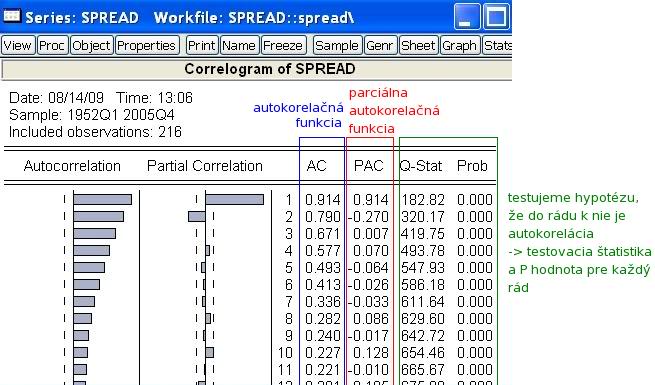Select Q-Stat value 547.93
Screen dimensions: 655x385
click(423, 268)
